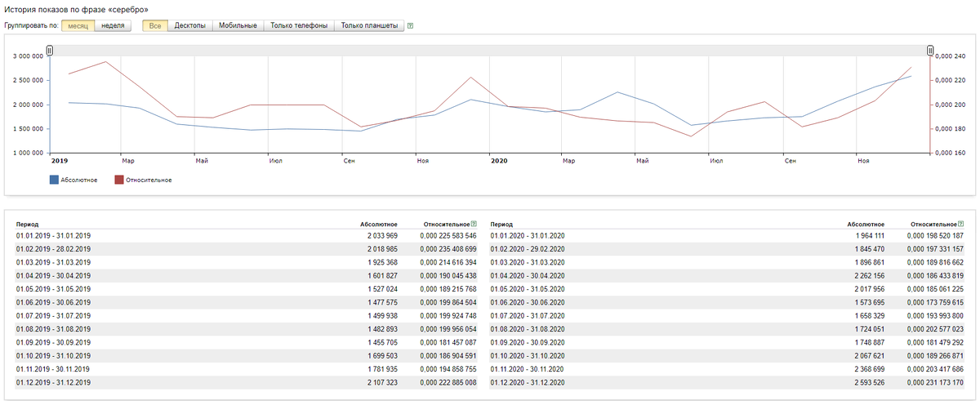Click the Относительное legend label under chart

click(149, 180)
